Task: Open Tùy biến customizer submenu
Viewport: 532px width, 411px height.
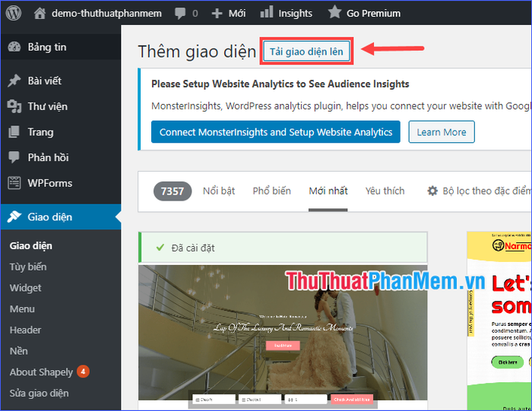Action: click(28, 267)
